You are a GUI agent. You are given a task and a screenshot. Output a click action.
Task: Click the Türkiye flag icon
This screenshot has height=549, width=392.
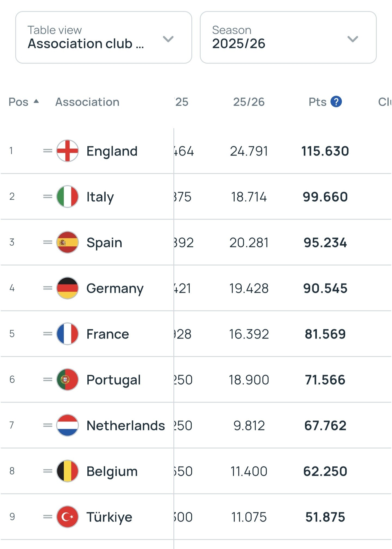(x=68, y=517)
